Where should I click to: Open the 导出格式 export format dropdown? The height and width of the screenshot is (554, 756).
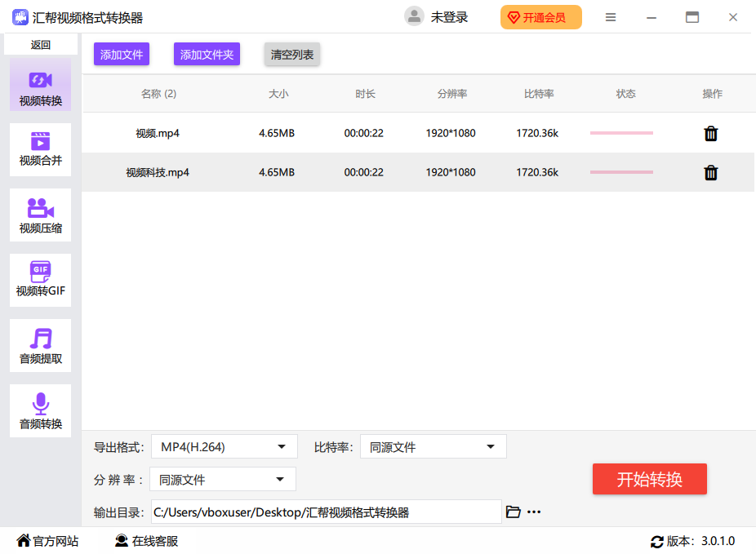click(x=223, y=446)
